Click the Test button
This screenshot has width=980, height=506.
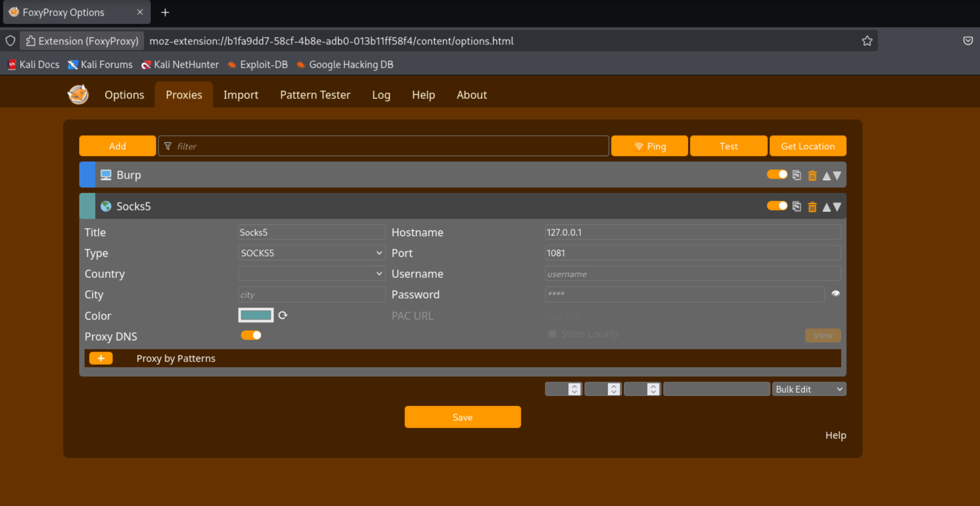(728, 146)
